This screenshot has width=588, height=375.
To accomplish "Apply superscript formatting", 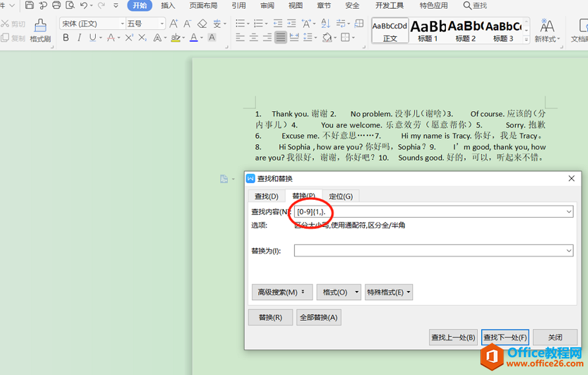I will (129, 38).
